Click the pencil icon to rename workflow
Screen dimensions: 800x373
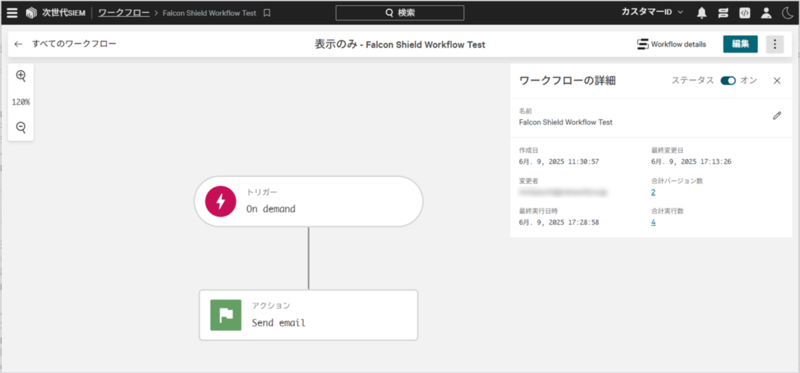pyautogui.click(x=777, y=116)
